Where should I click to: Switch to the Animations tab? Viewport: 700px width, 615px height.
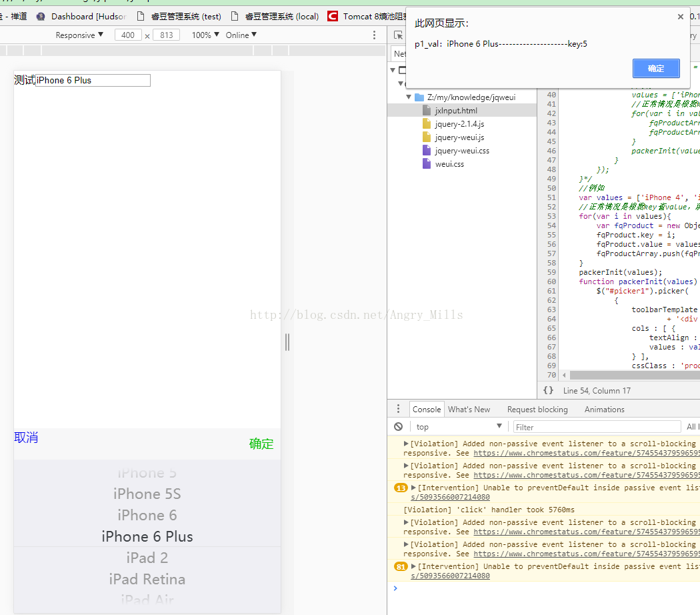pyautogui.click(x=605, y=409)
